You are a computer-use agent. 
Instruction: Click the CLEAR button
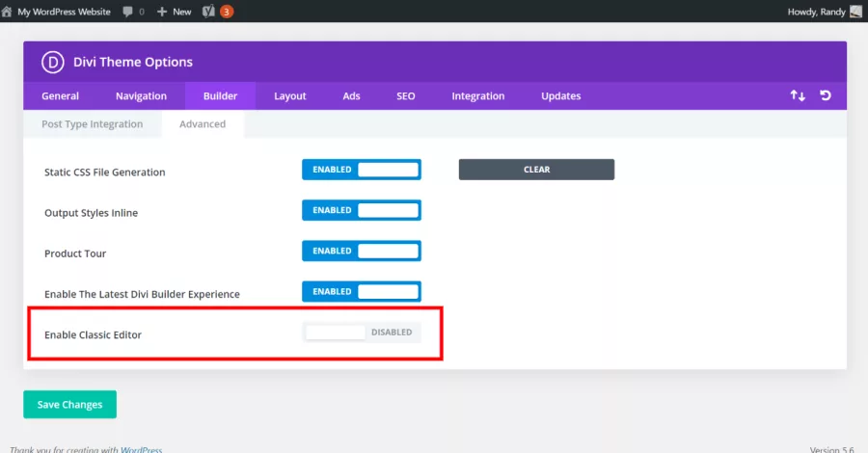pyautogui.click(x=536, y=170)
